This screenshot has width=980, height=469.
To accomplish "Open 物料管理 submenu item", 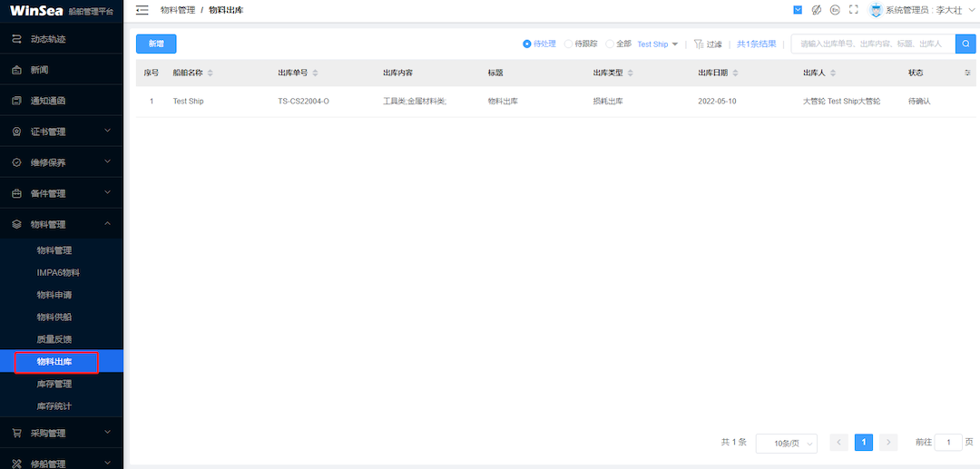I will click(x=54, y=250).
